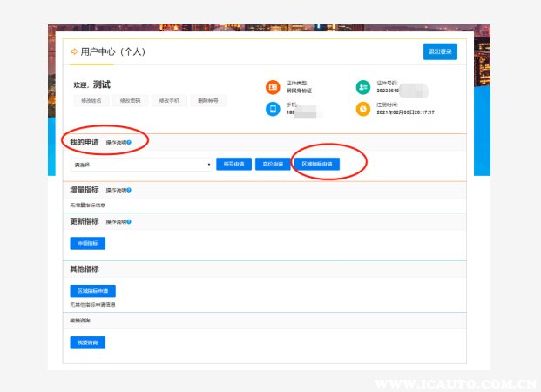The height and width of the screenshot is (392, 541).
Task: Click the green ID number icon
Action: click(363, 87)
